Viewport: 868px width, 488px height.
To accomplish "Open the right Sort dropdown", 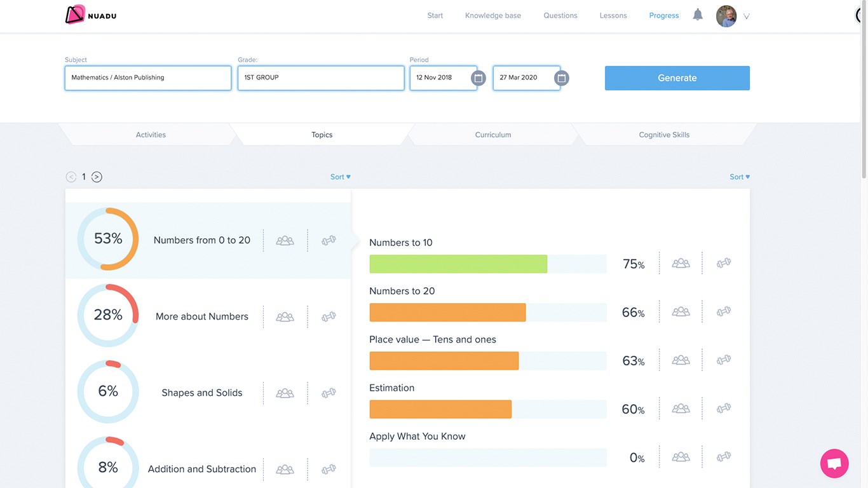I will [x=740, y=177].
